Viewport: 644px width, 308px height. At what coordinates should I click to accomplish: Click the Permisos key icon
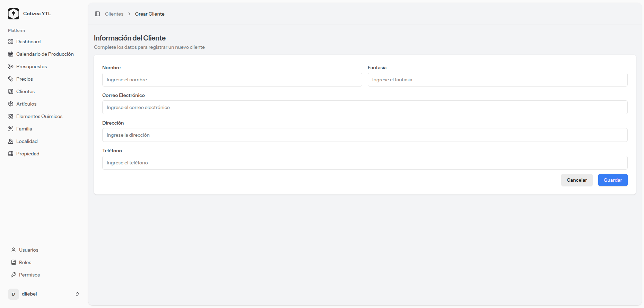(x=14, y=275)
